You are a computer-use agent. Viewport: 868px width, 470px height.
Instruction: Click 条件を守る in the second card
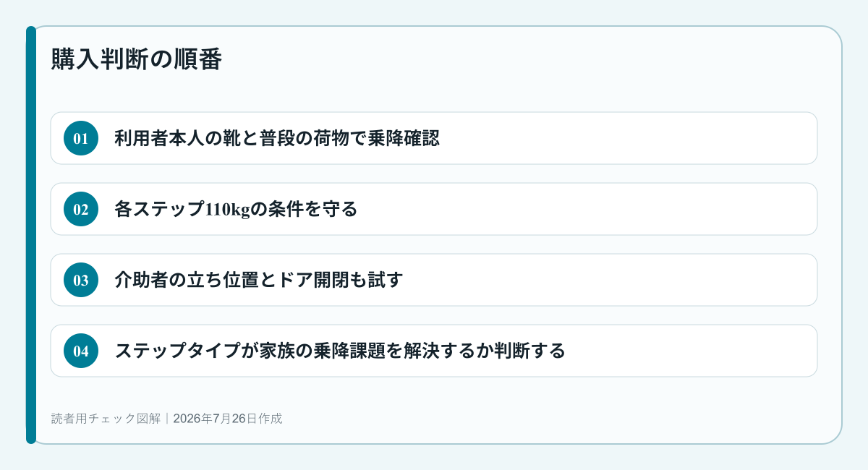click(312, 209)
